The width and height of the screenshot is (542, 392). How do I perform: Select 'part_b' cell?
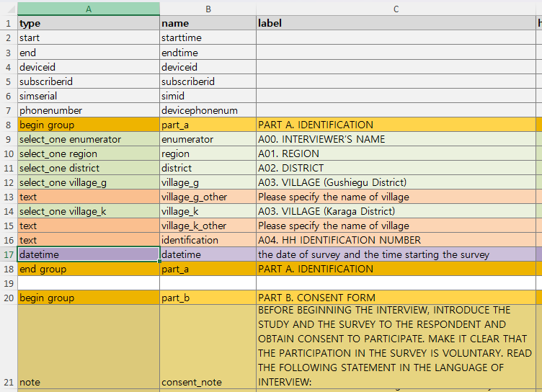tap(208, 298)
